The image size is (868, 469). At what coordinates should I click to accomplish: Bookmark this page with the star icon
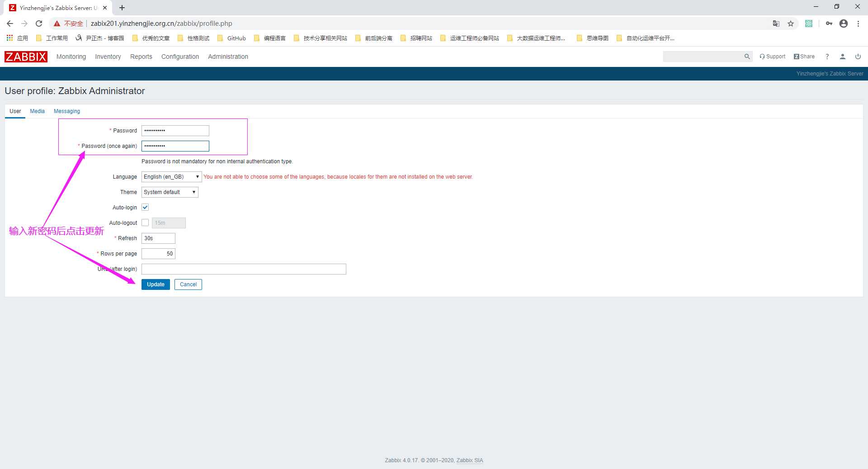click(x=790, y=24)
